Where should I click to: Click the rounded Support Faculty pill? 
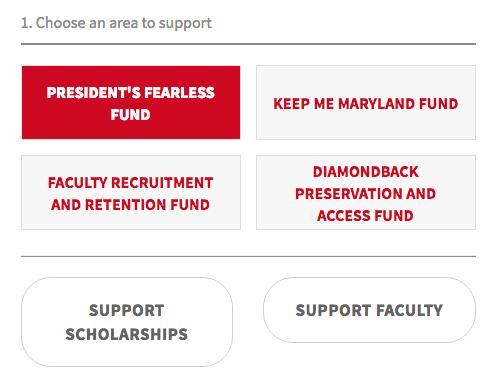(369, 310)
